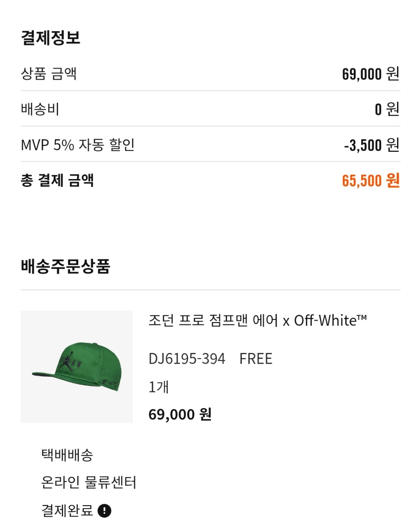The height and width of the screenshot is (525, 420).
Task: Select the DJ6195-394 product code
Action: (x=187, y=359)
